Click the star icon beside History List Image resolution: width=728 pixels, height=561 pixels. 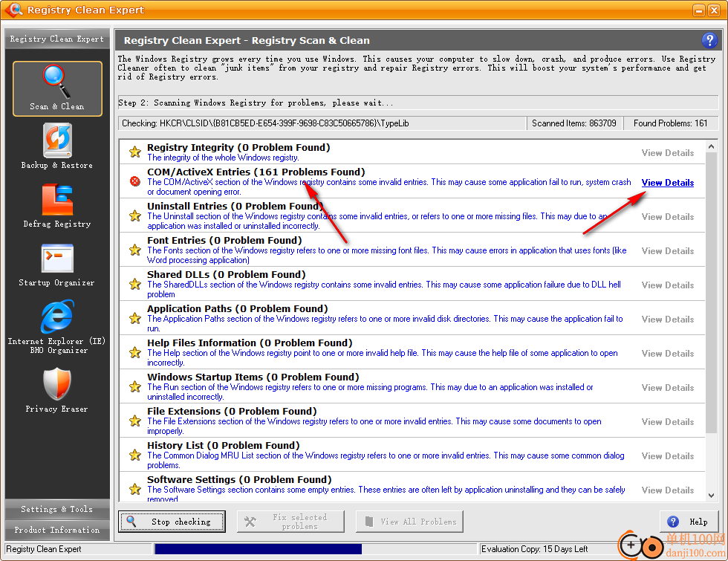click(135, 455)
